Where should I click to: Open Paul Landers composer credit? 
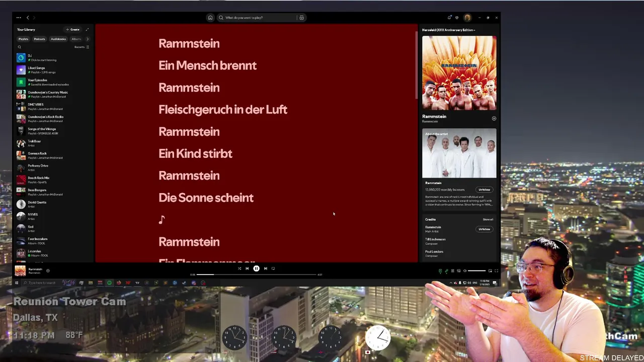[434, 251]
